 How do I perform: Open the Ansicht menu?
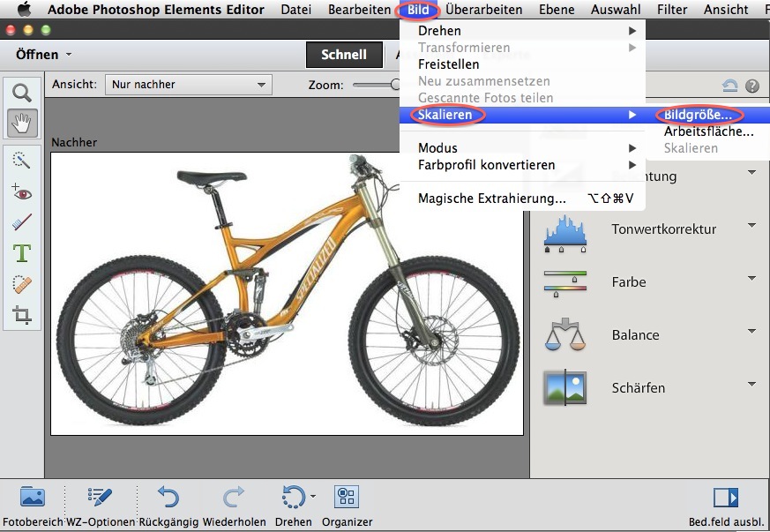tap(726, 10)
